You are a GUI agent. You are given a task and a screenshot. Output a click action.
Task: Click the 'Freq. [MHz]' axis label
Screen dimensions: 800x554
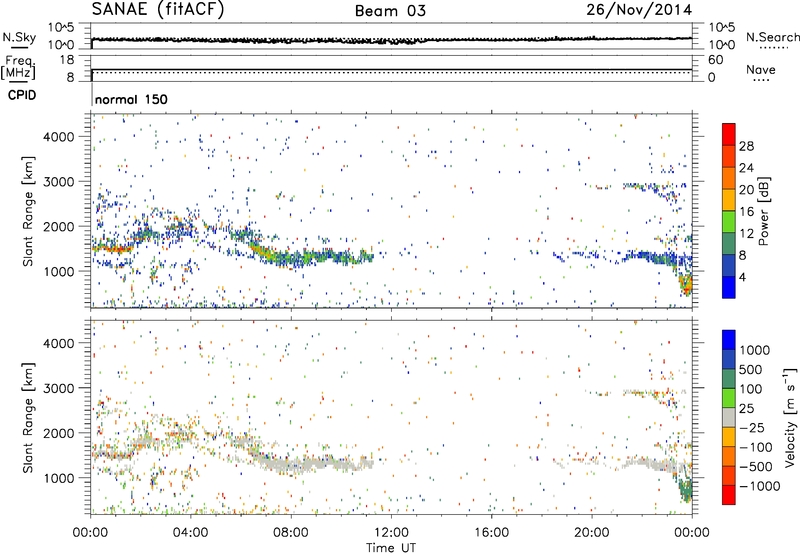point(19,67)
